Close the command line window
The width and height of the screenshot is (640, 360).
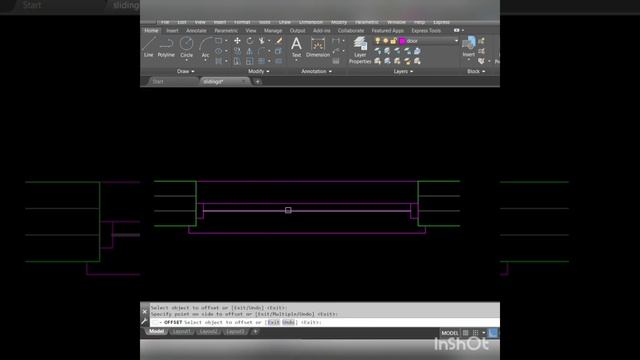(144, 311)
